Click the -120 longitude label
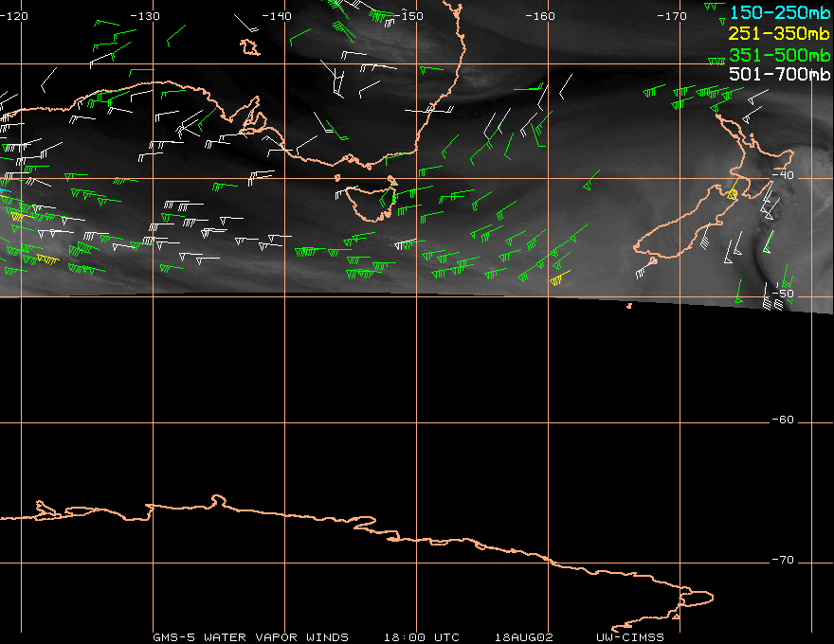Image resolution: width=834 pixels, height=644 pixels. pyautogui.click(x=14, y=16)
